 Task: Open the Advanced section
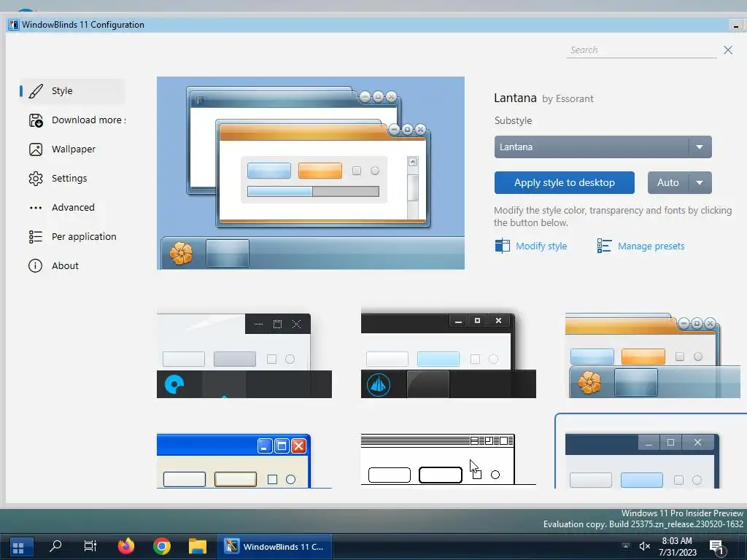[73, 207]
